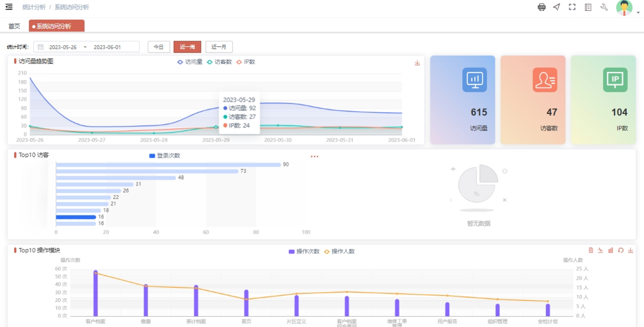Switch Top10 操作模块 chart to line view
This screenshot has width=644, height=327.
coord(600,250)
